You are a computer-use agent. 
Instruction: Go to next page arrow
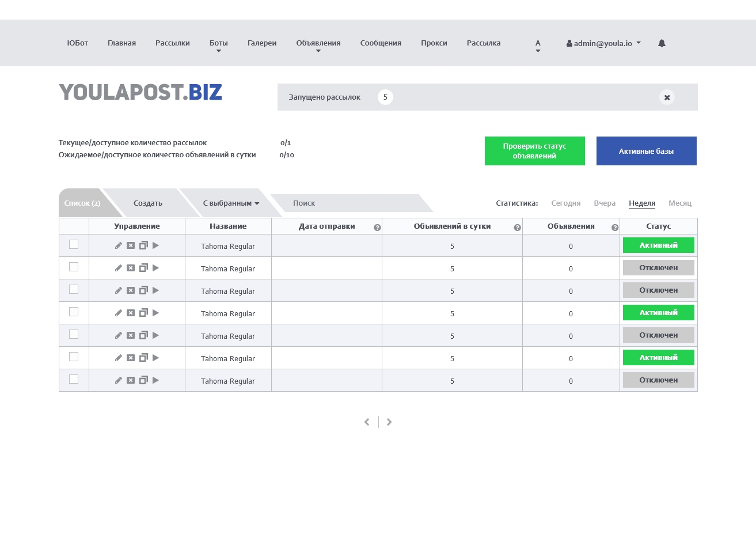[389, 422]
